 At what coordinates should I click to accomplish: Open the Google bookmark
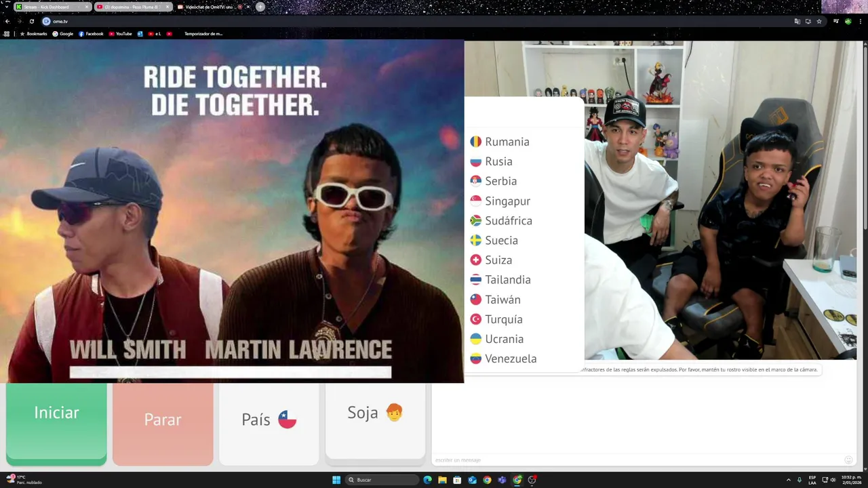pyautogui.click(x=63, y=33)
